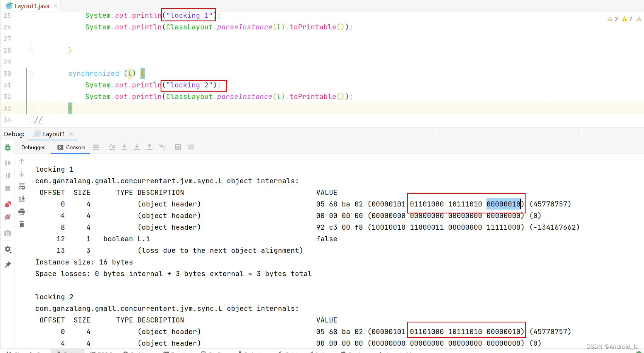Toggle scroll to end of console
The height and width of the screenshot is (353, 644).
[22, 199]
